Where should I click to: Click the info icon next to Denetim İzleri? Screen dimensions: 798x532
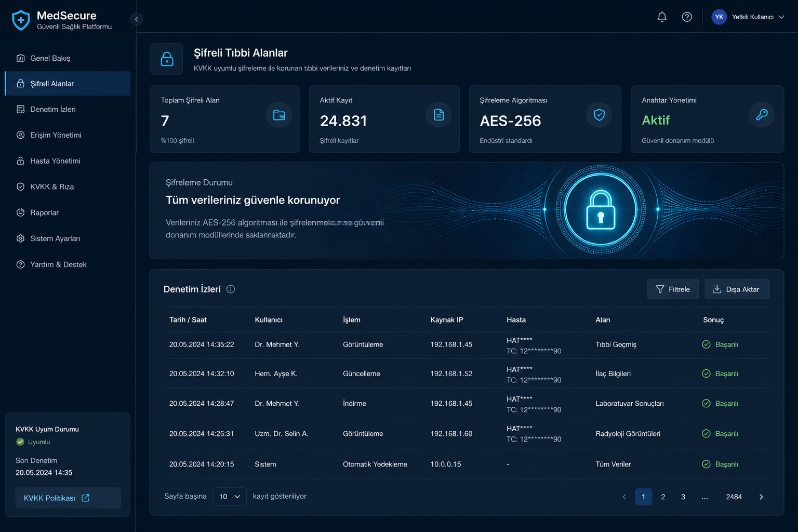click(x=231, y=289)
